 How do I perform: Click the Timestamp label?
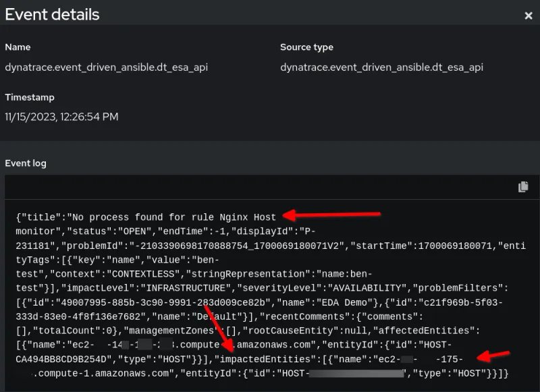pyautogui.click(x=30, y=97)
